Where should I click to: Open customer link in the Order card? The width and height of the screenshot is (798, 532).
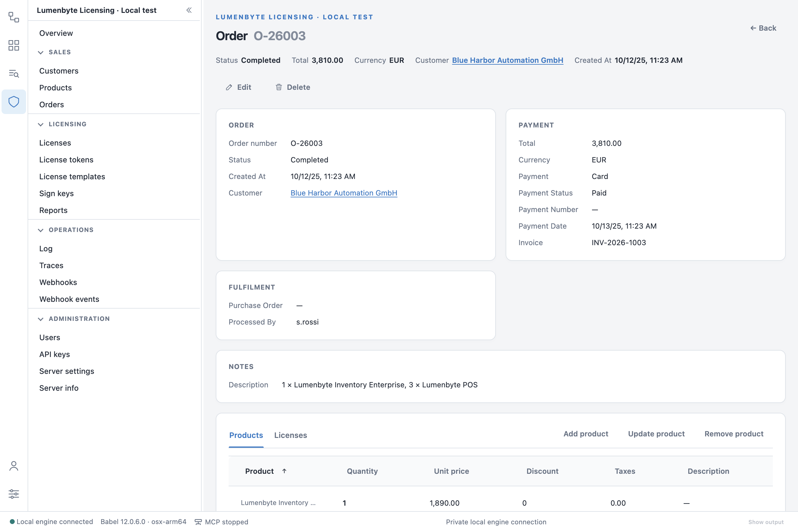tap(344, 193)
